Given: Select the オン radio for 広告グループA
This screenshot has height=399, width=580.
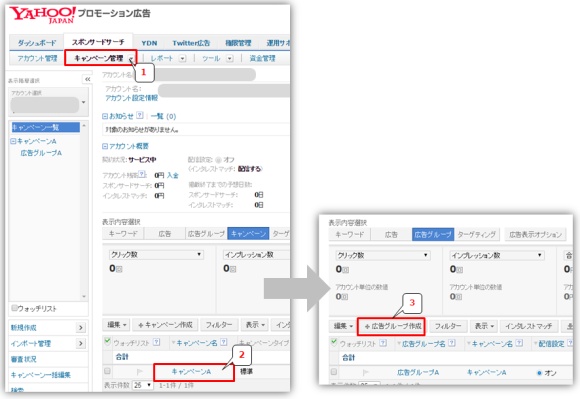Looking at the screenshot, I should 539,373.
